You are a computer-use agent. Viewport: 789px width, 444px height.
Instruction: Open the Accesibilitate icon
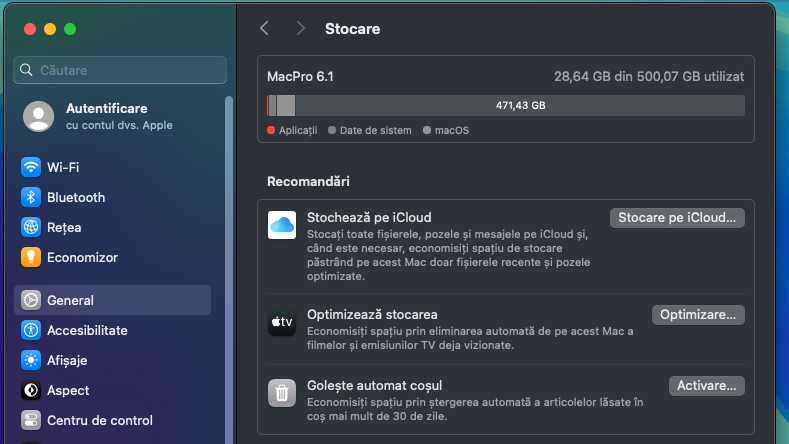(31, 330)
